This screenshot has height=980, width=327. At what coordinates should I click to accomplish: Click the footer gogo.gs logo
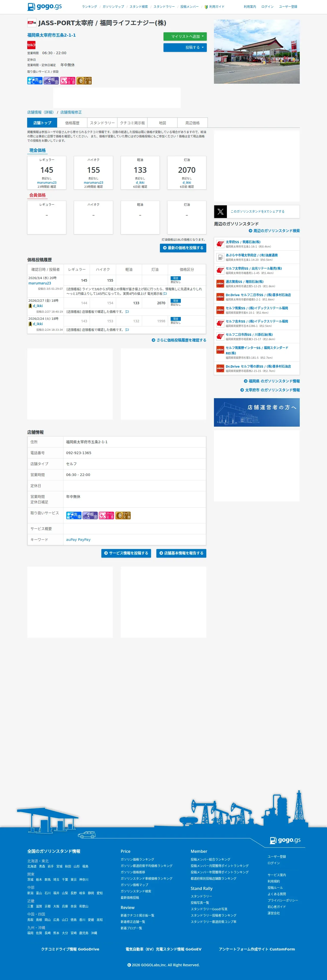285,840
